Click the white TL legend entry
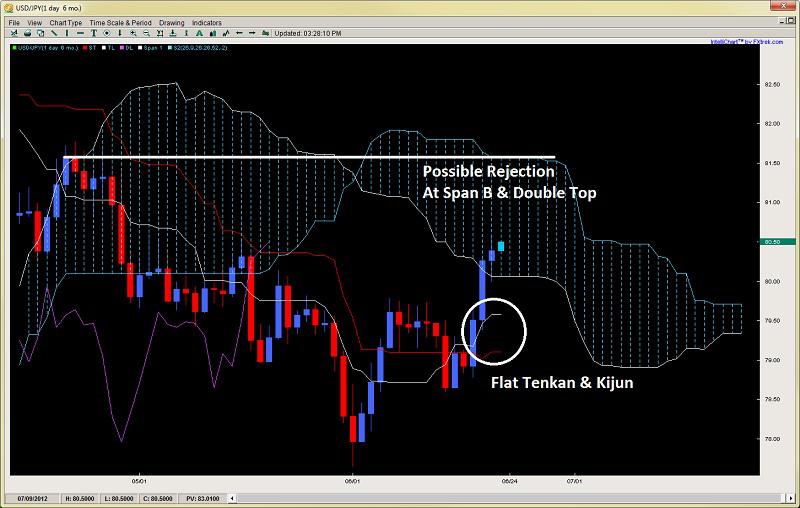Screen dimensions: 800x508 point(108,48)
